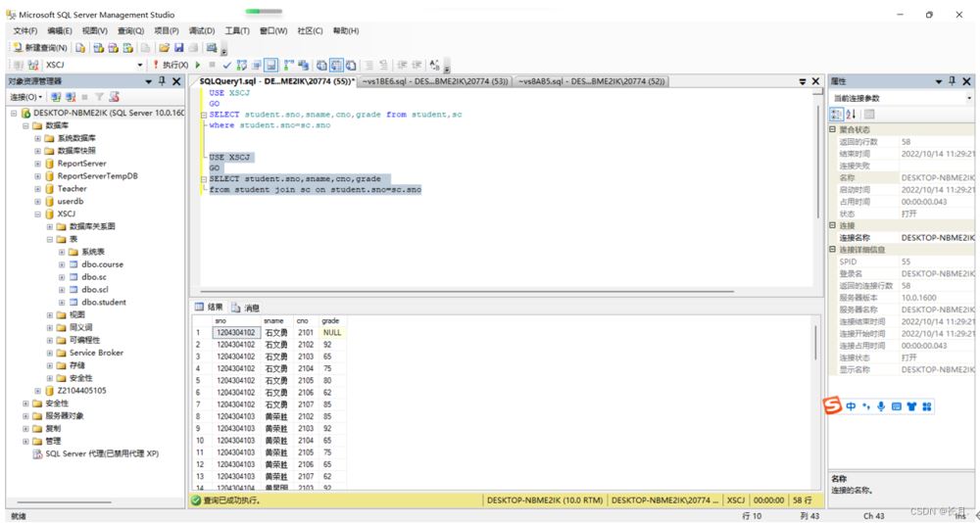Click the New Query (新建查询) toolbar button
Image resolution: width=980 pixels, height=523 pixels.
coord(40,47)
